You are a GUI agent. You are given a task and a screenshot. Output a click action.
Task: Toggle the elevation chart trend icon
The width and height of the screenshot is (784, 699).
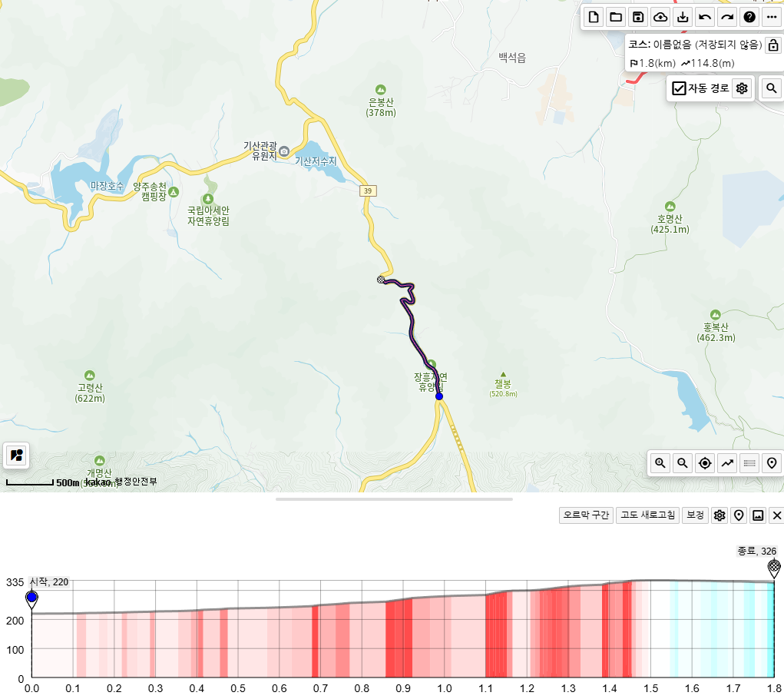click(x=727, y=463)
